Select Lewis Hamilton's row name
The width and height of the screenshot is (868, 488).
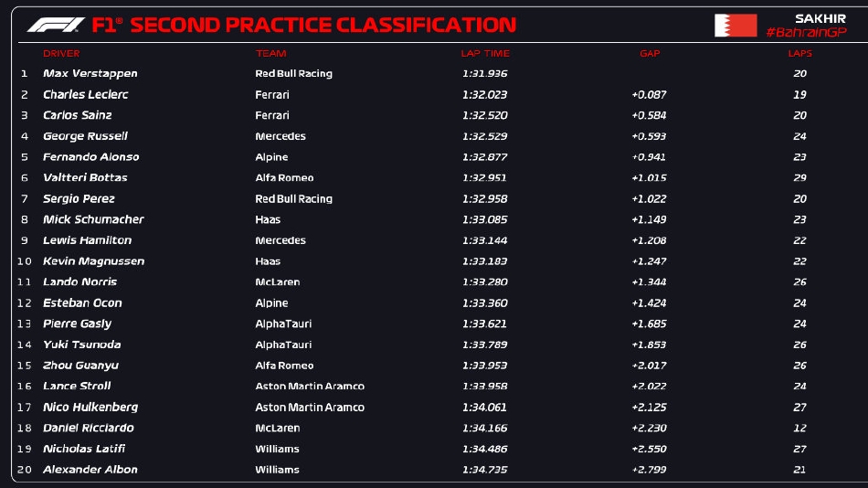click(87, 240)
